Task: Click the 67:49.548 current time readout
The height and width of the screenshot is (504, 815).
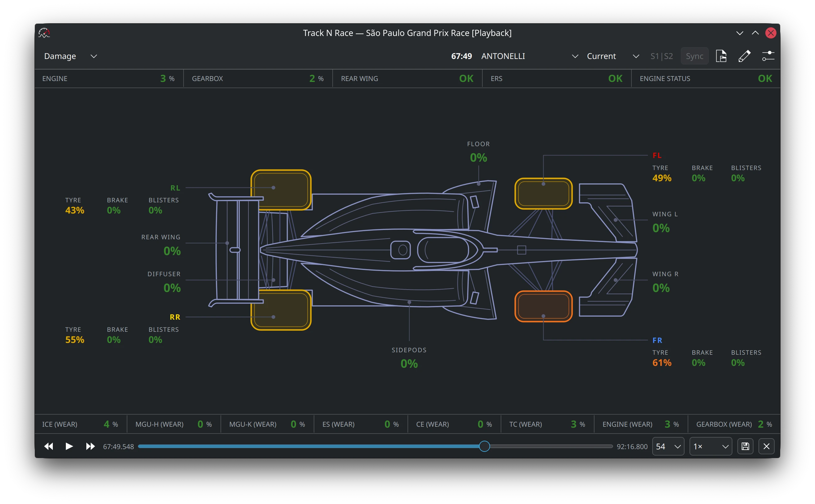Action: click(x=118, y=447)
